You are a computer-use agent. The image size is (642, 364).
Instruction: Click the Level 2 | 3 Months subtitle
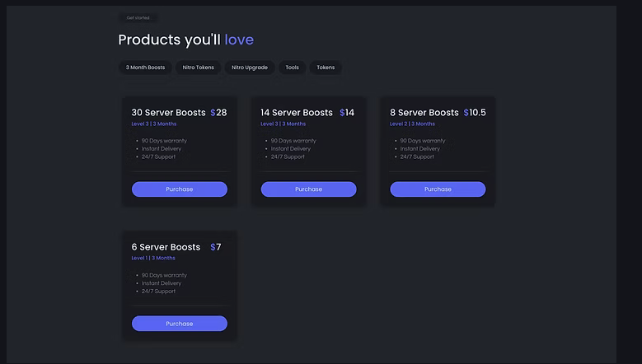point(412,124)
